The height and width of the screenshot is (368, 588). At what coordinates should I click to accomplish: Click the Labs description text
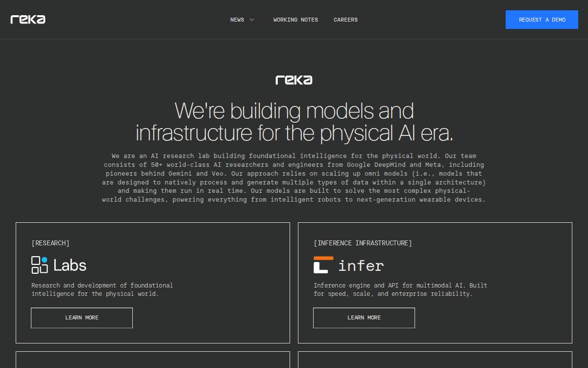pos(102,289)
